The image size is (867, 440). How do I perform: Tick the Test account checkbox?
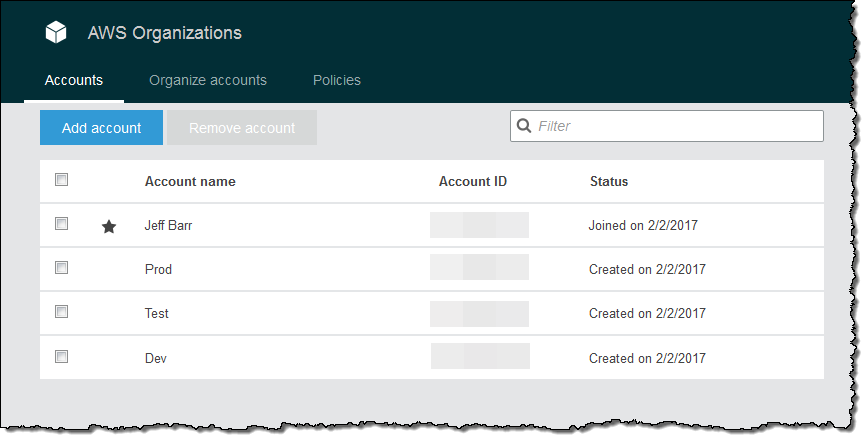click(62, 312)
